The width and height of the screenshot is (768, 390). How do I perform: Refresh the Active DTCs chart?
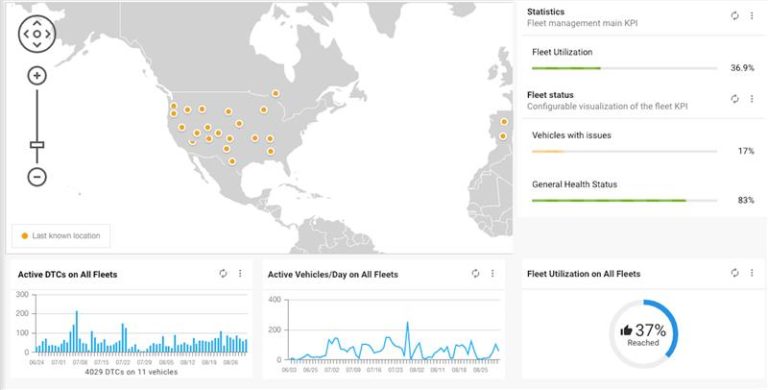coord(223,273)
